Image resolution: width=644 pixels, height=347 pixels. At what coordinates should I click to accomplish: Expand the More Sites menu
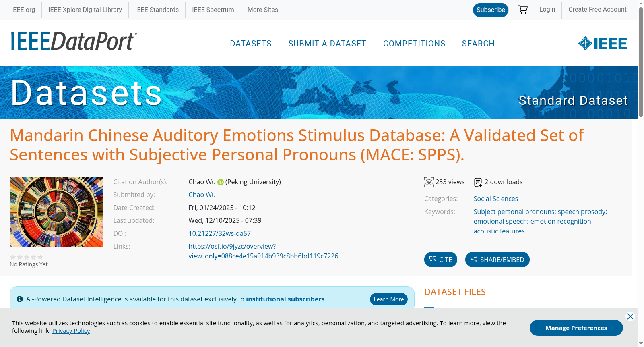coord(262,10)
